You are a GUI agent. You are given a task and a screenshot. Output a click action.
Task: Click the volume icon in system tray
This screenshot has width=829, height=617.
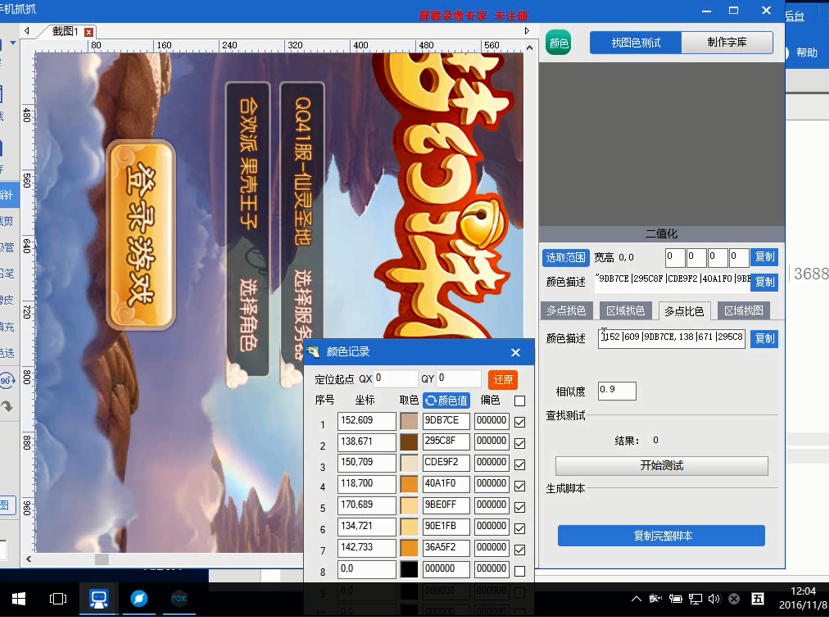[714, 599]
